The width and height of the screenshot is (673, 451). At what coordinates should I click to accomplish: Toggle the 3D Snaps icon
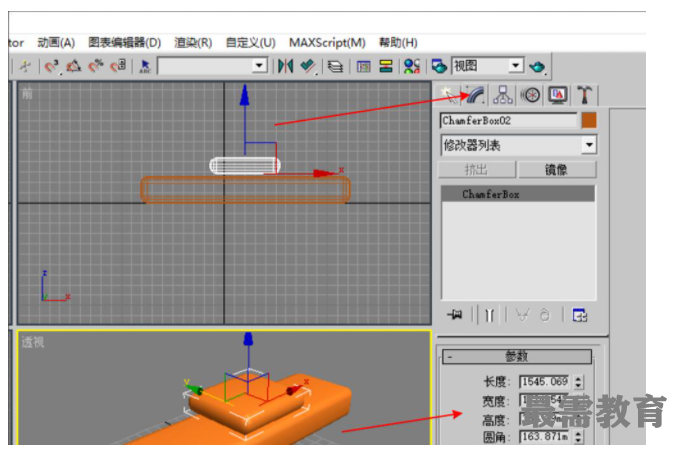[x=52, y=67]
